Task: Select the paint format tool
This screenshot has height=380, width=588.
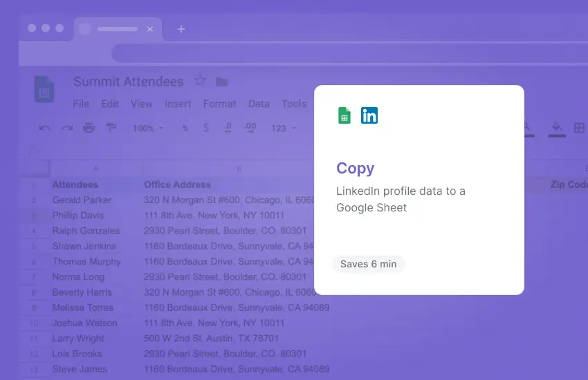Action: tap(111, 128)
